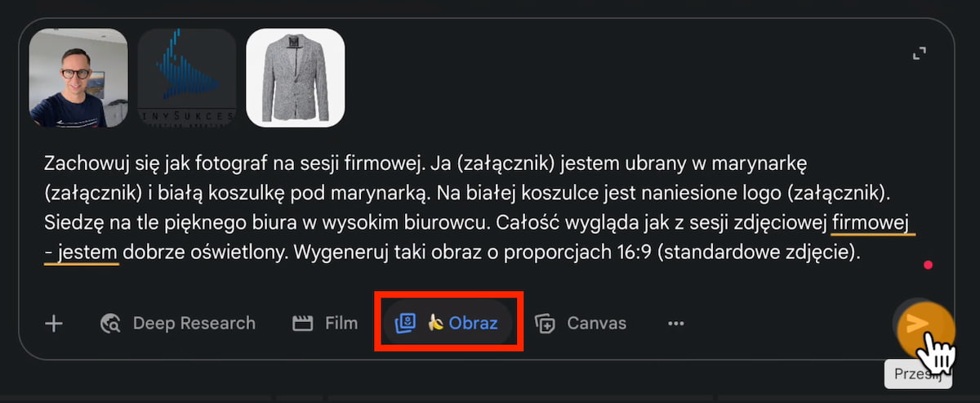Click the plus icon to add attachment

[54, 324]
